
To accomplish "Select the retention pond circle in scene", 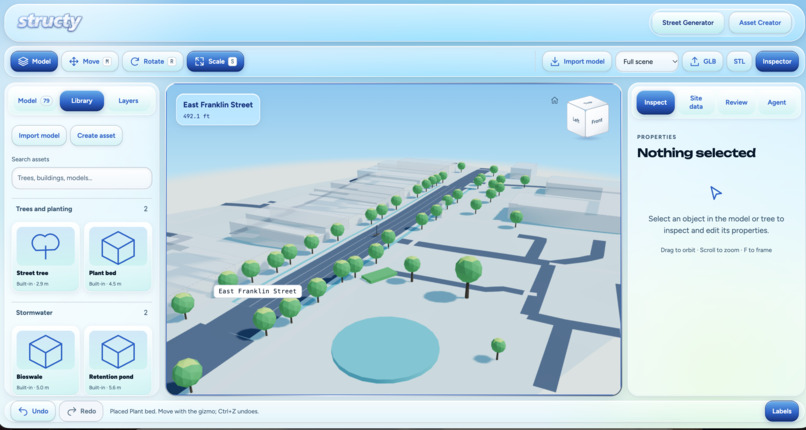I will point(385,348).
